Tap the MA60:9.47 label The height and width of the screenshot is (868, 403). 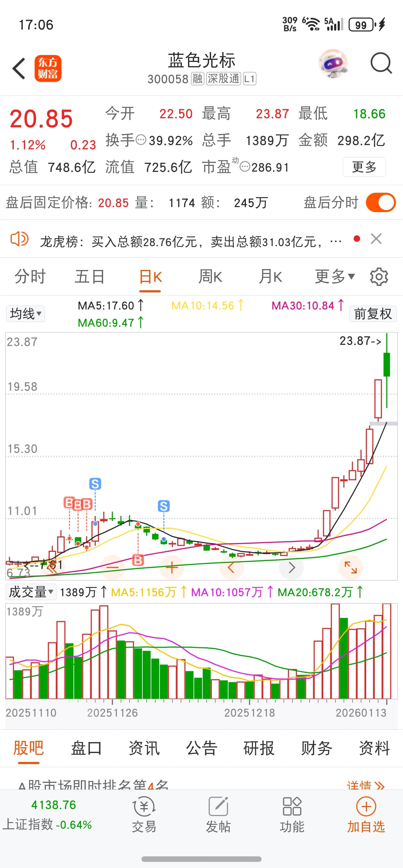pos(111,322)
